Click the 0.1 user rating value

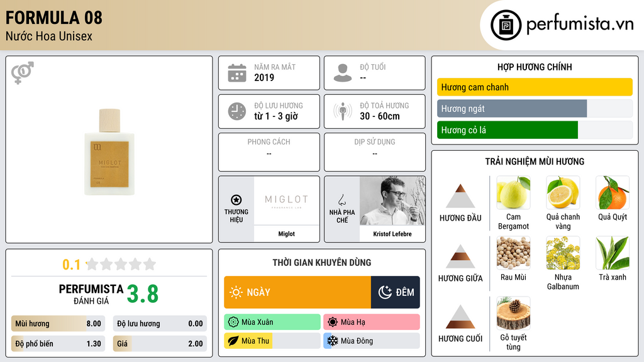(72, 265)
